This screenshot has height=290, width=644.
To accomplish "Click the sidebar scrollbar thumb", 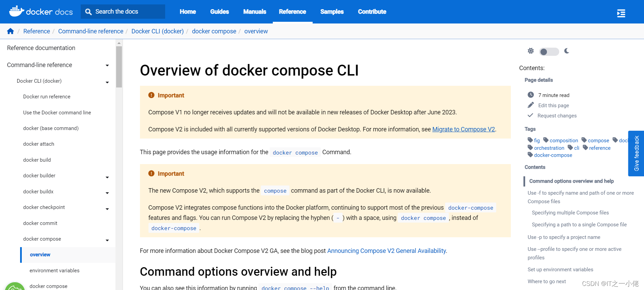I will (119, 67).
